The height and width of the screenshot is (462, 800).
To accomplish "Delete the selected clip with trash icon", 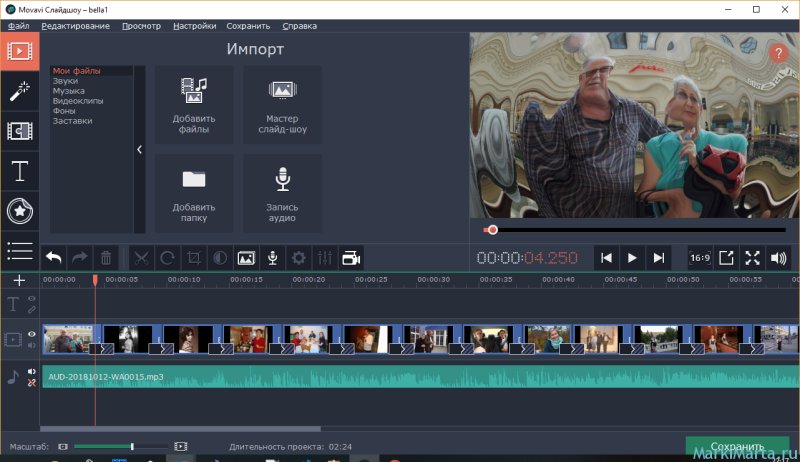I will tap(106, 258).
